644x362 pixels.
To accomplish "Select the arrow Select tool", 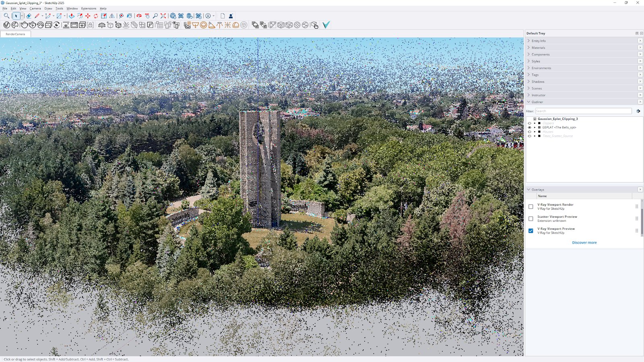I will (x=16, y=16).
